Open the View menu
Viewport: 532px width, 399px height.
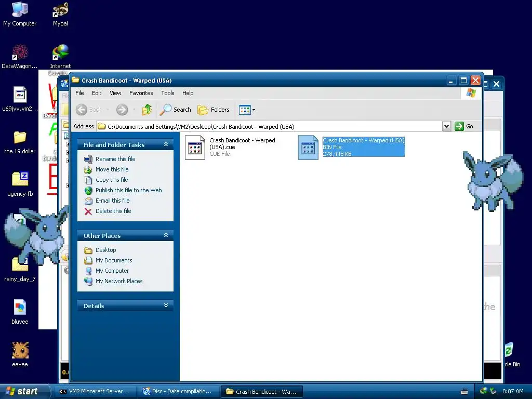tap(115, 93)
